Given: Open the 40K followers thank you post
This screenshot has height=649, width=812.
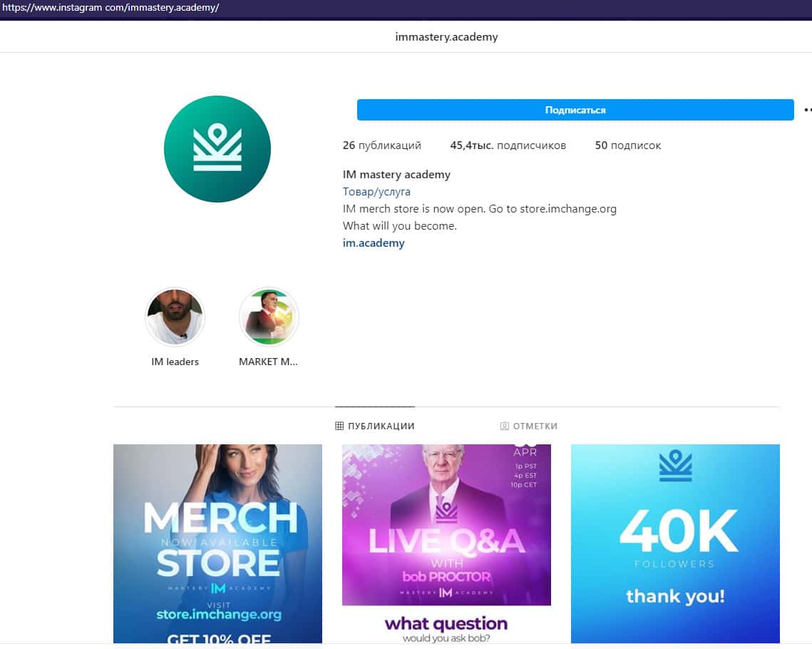Looking at the screenshot, I should click(675, 543).
